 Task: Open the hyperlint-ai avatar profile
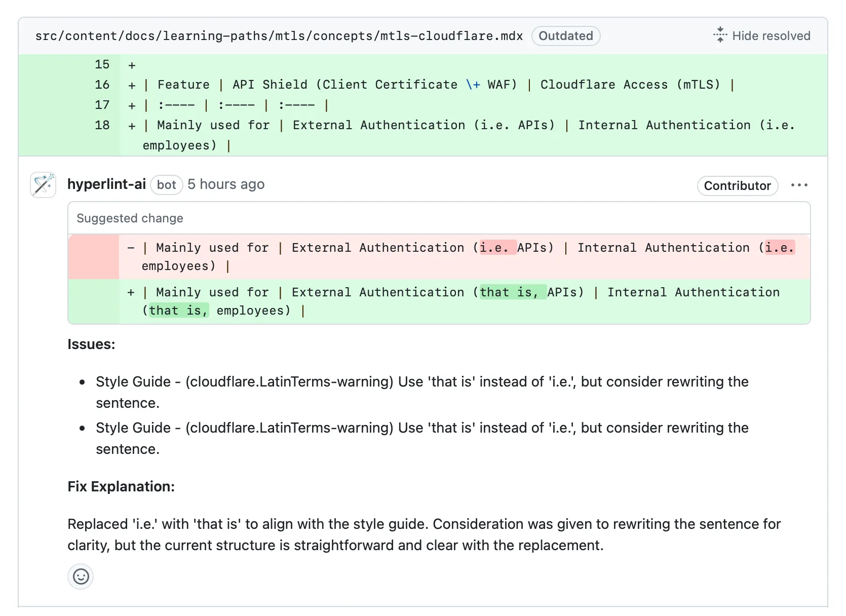pyautogui.click(x=43, y=185)
